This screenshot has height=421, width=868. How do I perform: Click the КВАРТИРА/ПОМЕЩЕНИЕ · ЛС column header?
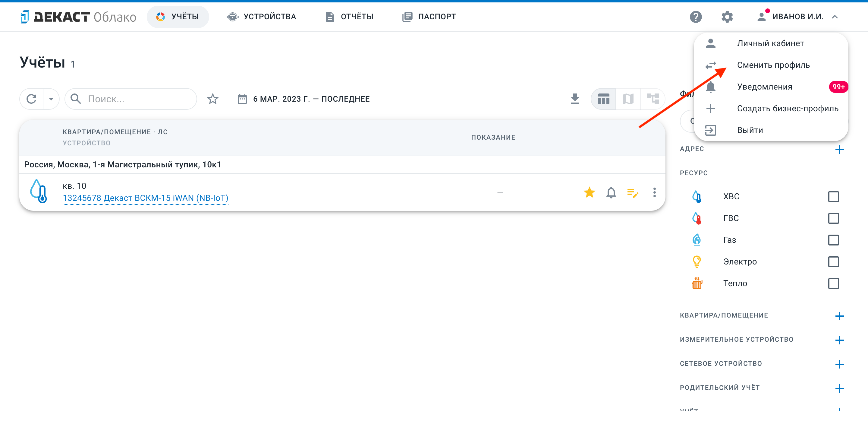(x=115, y=132)
